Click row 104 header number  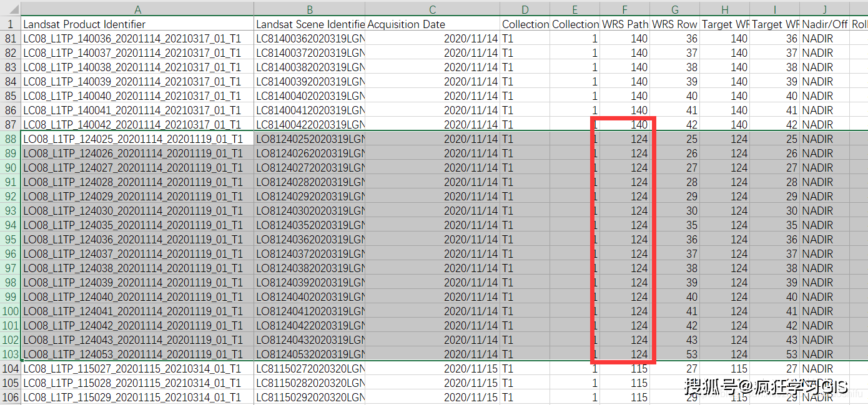click(10, 369)
